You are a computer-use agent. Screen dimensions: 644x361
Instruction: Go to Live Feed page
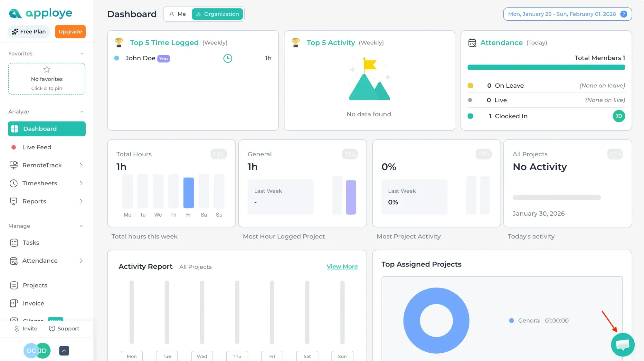tap(37, 147)
